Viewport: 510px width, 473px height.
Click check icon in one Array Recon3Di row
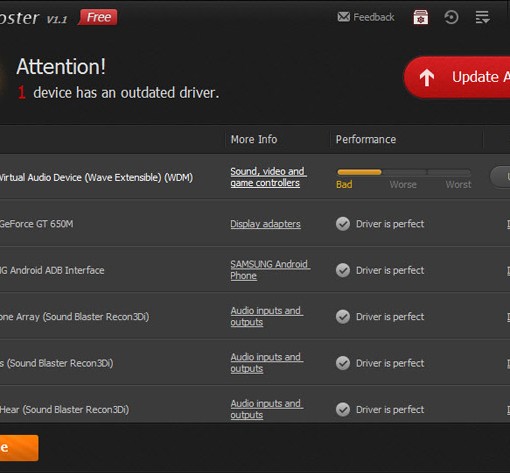[x=343, y=316]
